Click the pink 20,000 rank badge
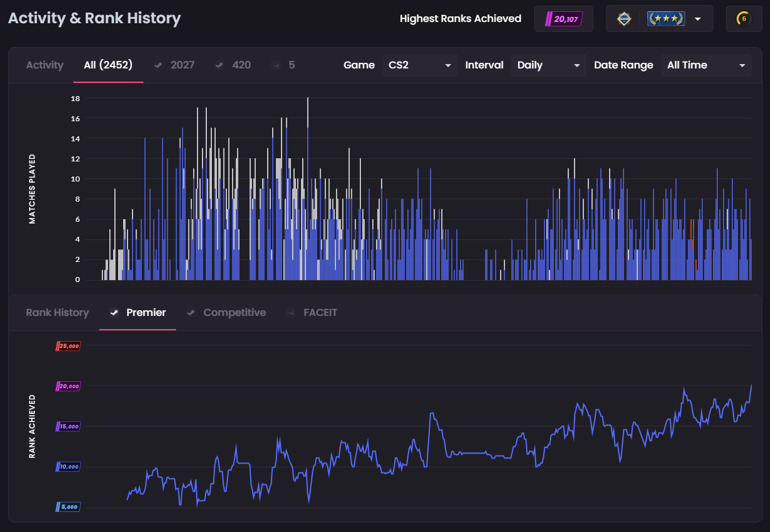The height and width of the screenshot is (532, 770). 68,386
